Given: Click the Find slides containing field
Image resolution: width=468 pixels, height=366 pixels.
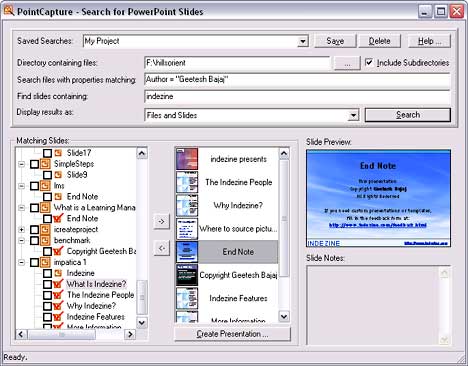Looking at the screenshot, I should [297, 96].
